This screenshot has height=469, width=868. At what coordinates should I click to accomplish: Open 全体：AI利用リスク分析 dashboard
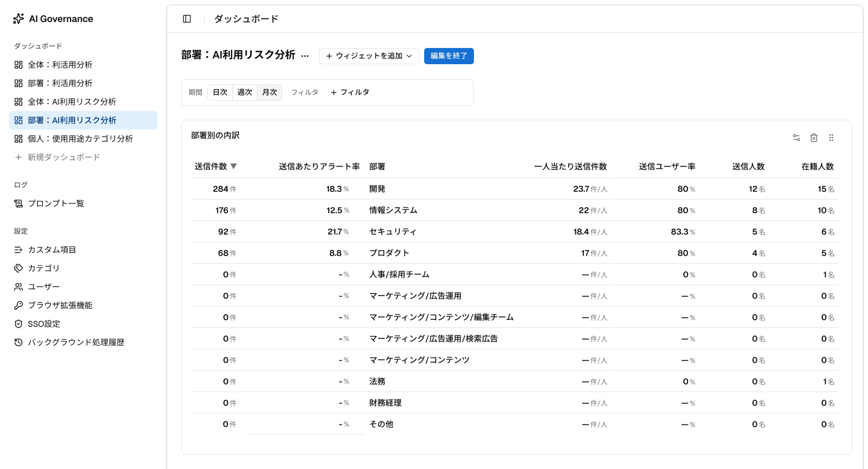83,102
